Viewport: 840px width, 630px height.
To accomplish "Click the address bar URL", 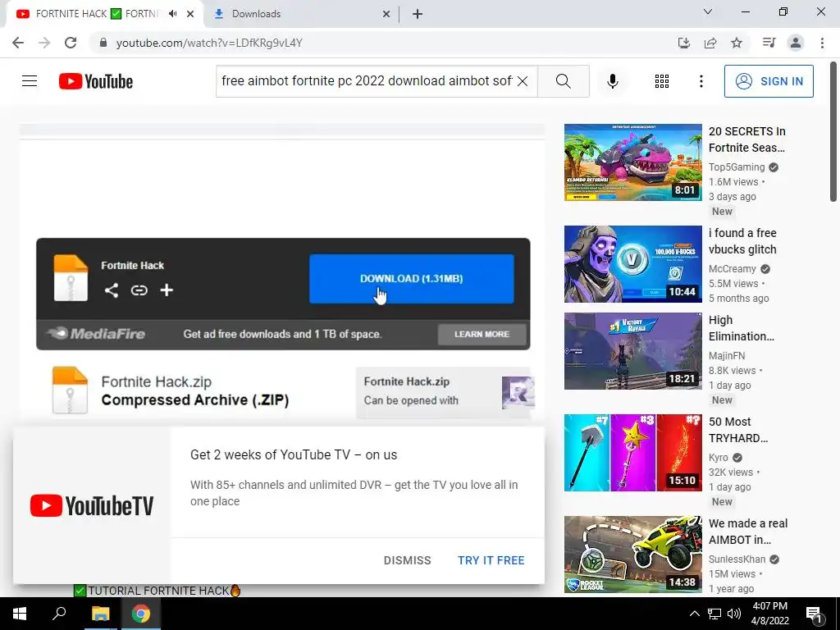I will click(x=209, y=43).
